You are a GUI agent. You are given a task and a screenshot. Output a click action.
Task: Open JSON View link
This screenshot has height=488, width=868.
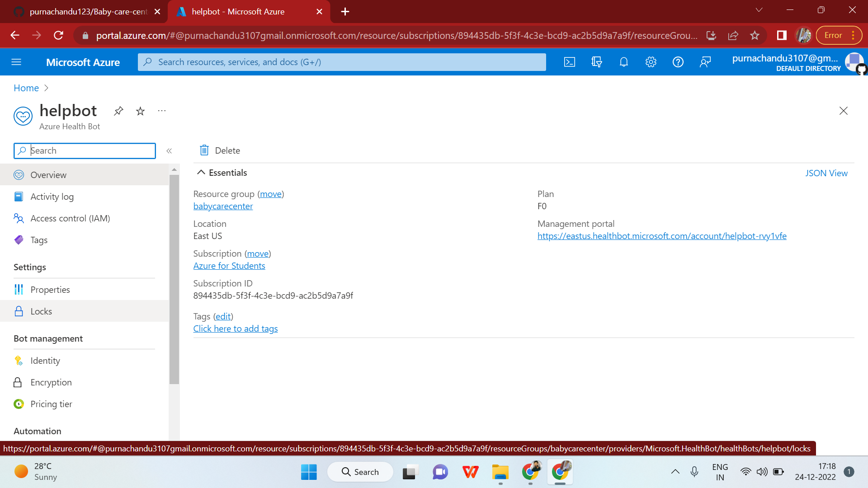(826, 173)
